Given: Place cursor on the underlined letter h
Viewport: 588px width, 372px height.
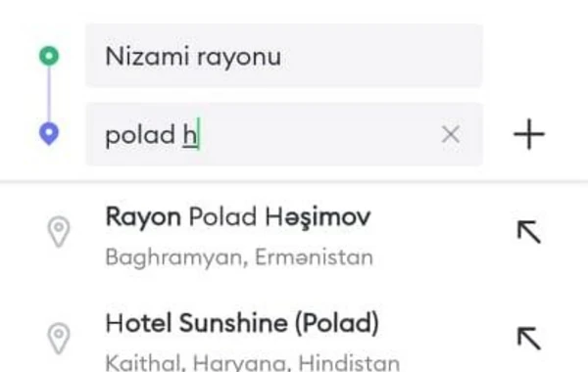Looking at the screenshot, I should (190, 134).
